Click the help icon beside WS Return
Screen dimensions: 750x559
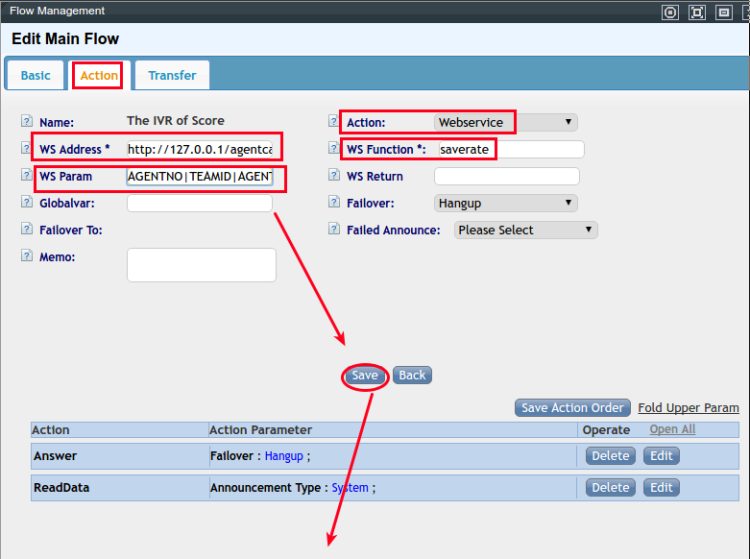click(334, 176)
